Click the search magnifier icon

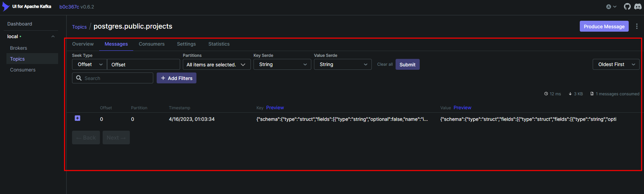(79, 78)
